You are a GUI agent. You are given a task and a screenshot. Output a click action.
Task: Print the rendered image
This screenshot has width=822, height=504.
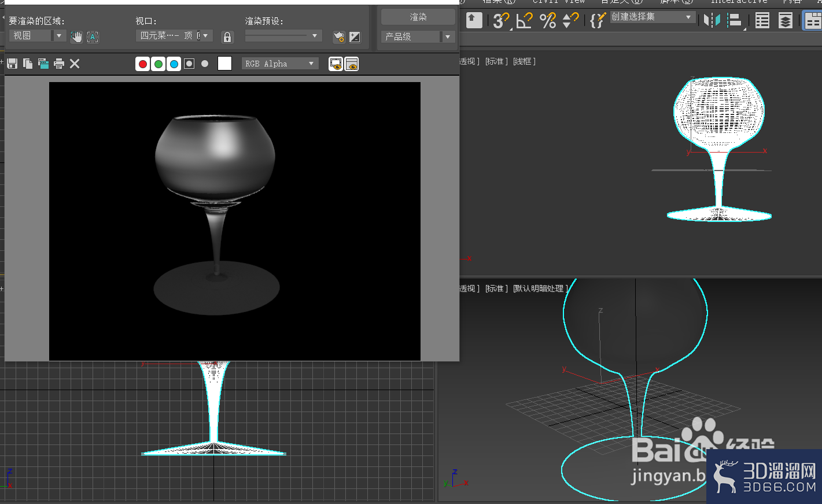tap(59, 64)
